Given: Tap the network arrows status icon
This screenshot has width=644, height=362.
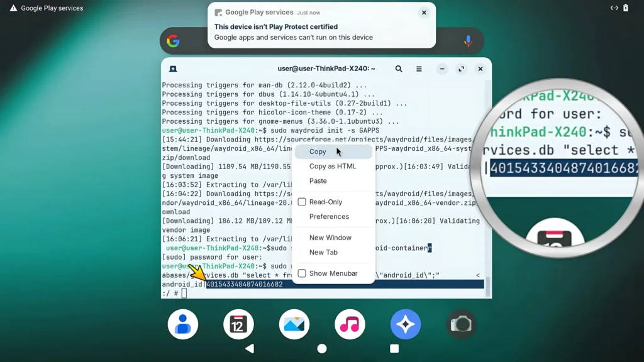Looking at the screenshot, I should coord(614,8).
